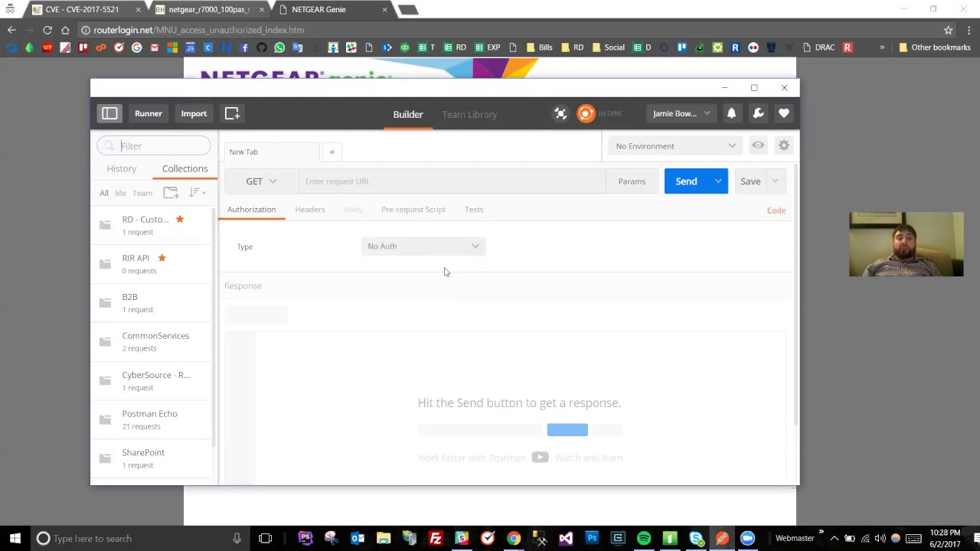Click the Save button
This screenshot has height=551, width=980.
click(750, 181)
